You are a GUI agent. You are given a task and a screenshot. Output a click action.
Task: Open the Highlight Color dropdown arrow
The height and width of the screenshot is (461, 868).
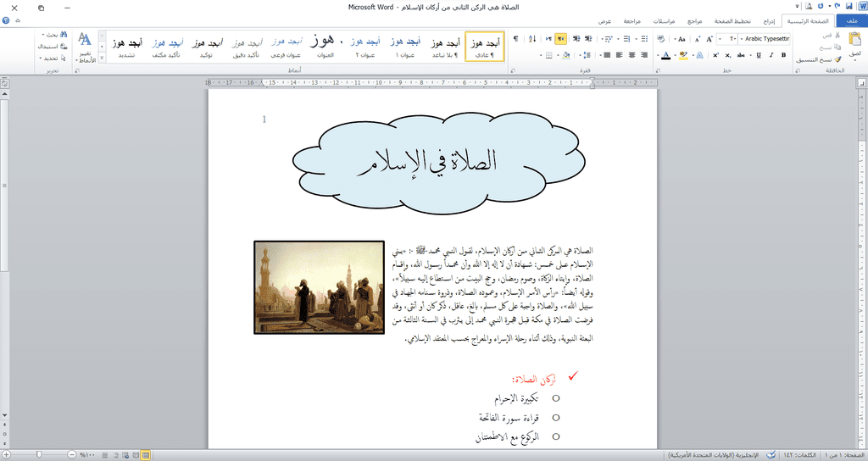675,55
